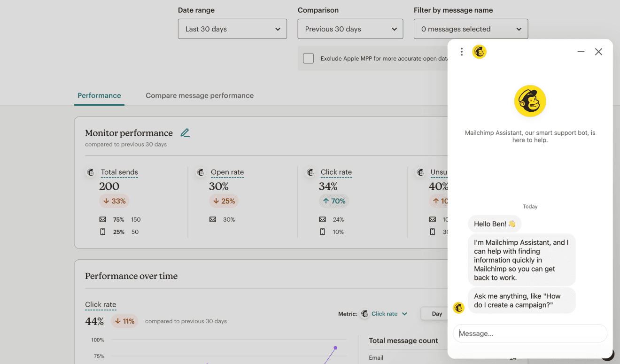Click the Mailchimp monkey logo in chat header

point(480,52)
